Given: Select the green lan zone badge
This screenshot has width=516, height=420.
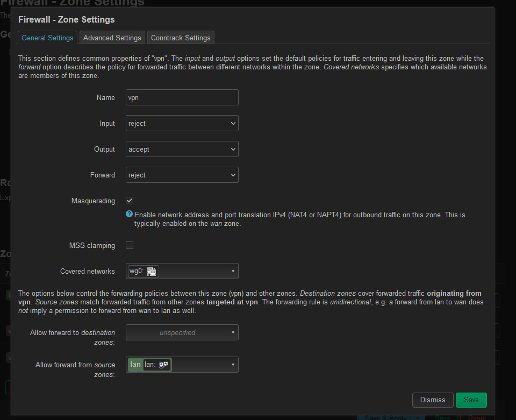Looking at the screenshot, I should (135, 365).
